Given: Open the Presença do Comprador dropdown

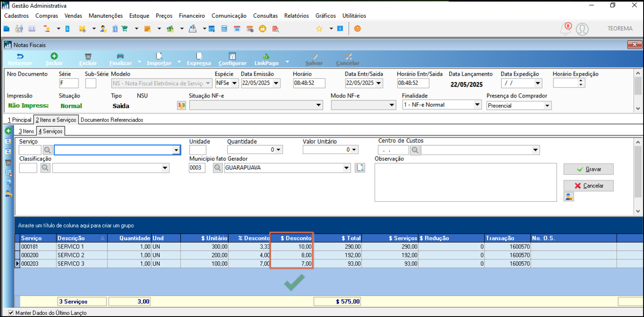Looking at the screenshot, I should click(547, 106).
